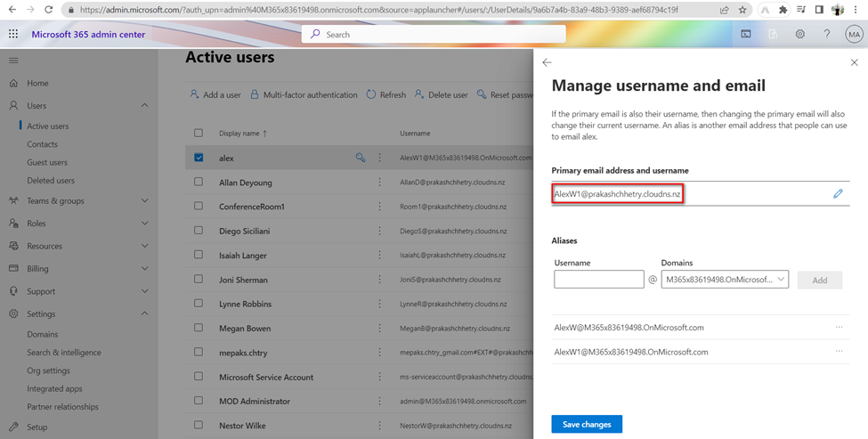Bookmark page with the star icon

pos(742,10)
